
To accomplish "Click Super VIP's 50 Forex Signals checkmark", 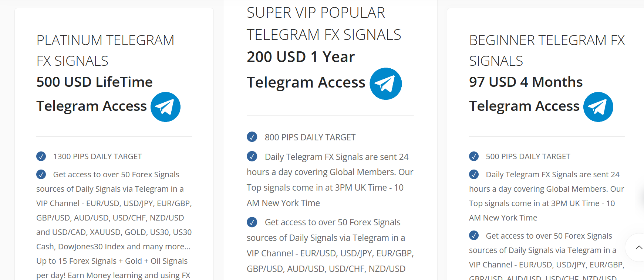I will point(252,222).
